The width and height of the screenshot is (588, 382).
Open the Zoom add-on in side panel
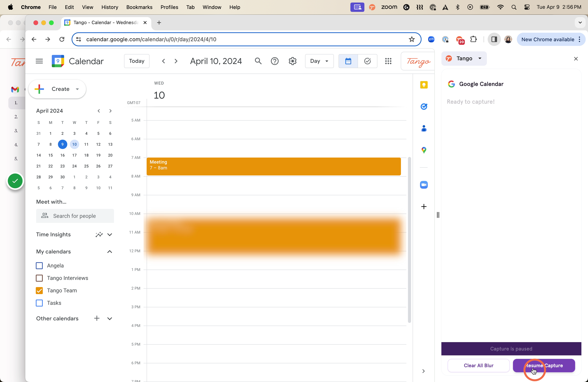[424, 185]
